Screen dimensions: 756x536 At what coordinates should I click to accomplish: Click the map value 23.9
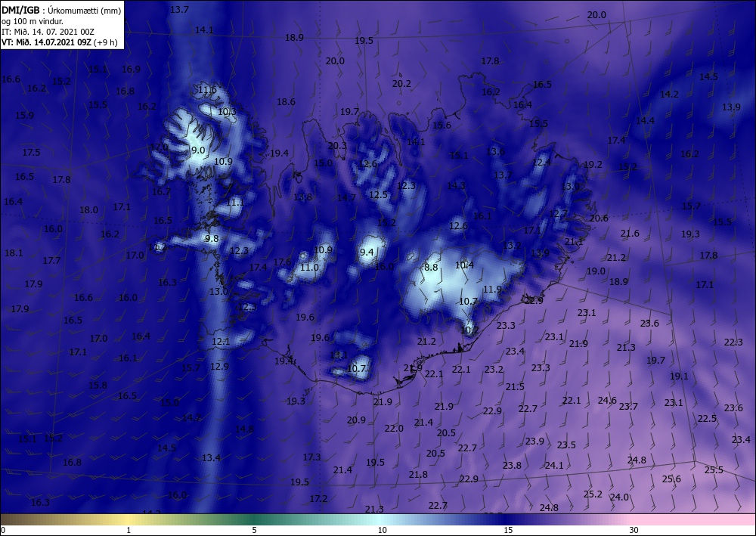(x=534, y=442)
